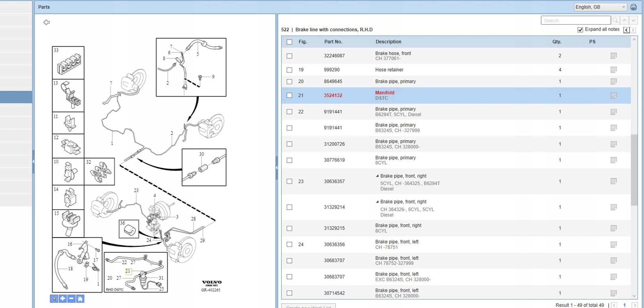Click the diagram zoom in plus icon
Screen dimensions: 644x308
(x=63, y=298)
